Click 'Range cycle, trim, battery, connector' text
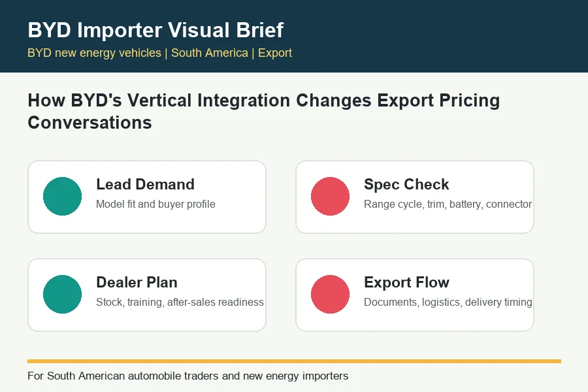Viewport: 588px width, 392px height. (448, 204)
